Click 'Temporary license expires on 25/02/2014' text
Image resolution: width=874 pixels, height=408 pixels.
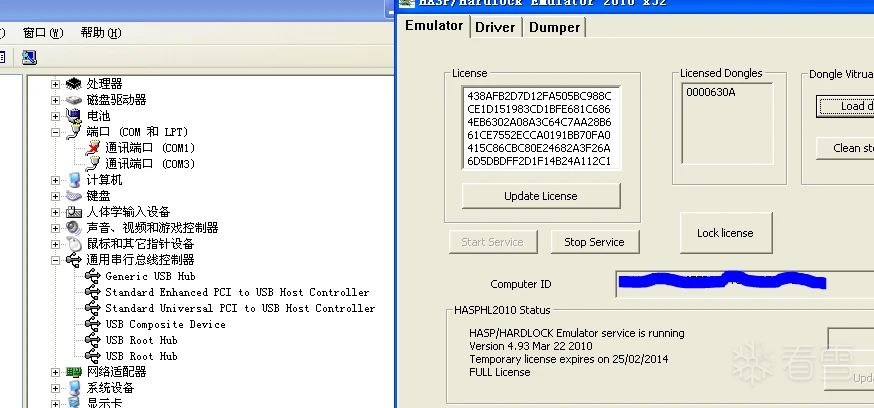[x=569, y=360]
